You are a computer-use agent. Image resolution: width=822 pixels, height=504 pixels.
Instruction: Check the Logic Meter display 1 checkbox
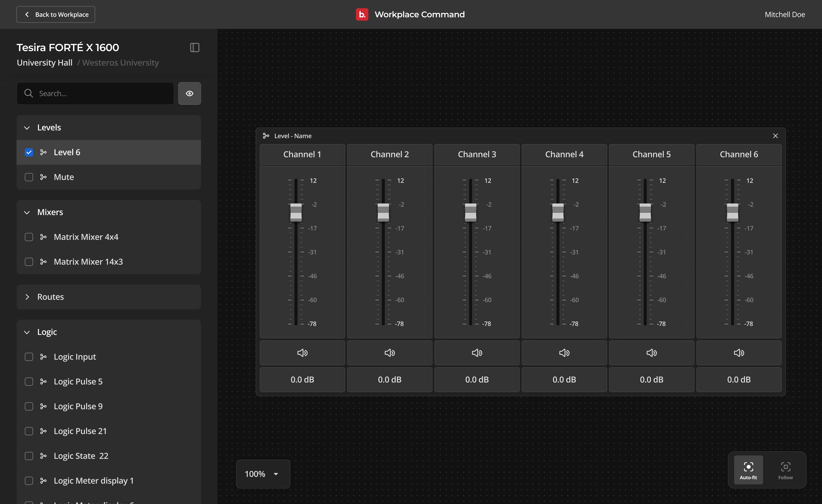[29, 481]
